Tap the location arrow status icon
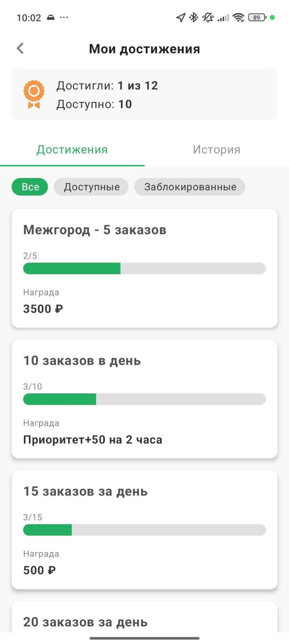Screen dimensions: 289x644 click(181, 17)
